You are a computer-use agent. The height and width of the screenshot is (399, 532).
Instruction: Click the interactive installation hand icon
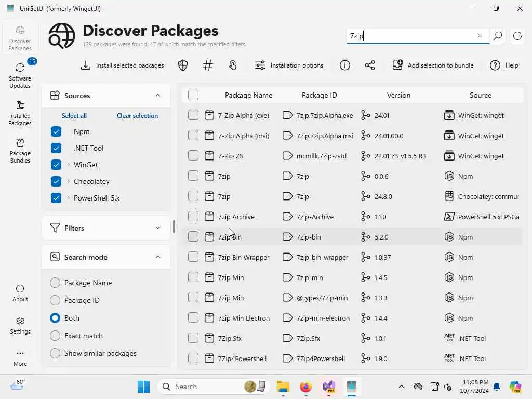click(233, 65)
